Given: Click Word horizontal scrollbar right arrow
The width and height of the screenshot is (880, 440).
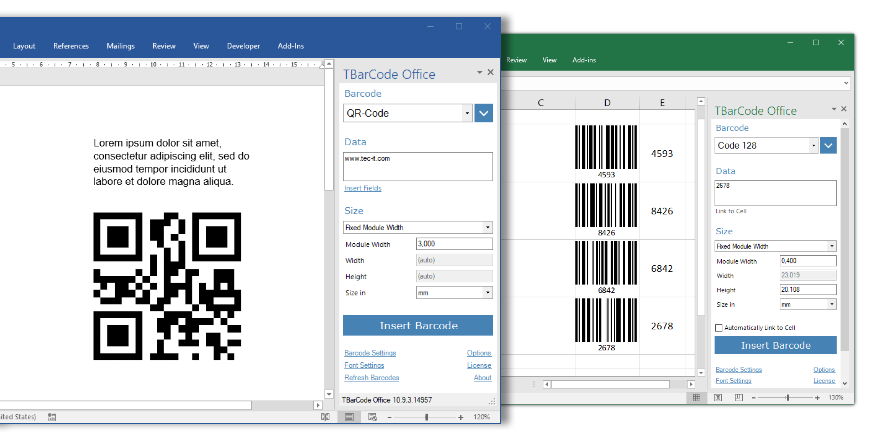Looking at the screenshot, I should click(318, 405).
